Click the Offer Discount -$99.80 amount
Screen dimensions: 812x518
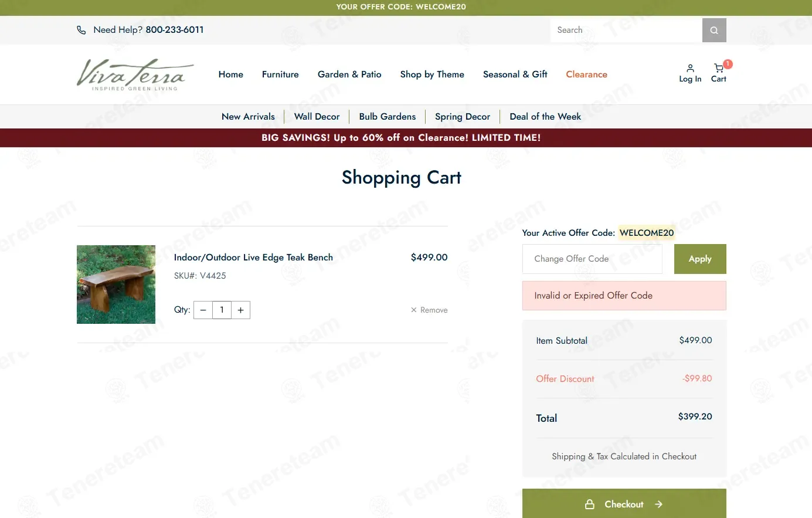[x=697, y=378]
